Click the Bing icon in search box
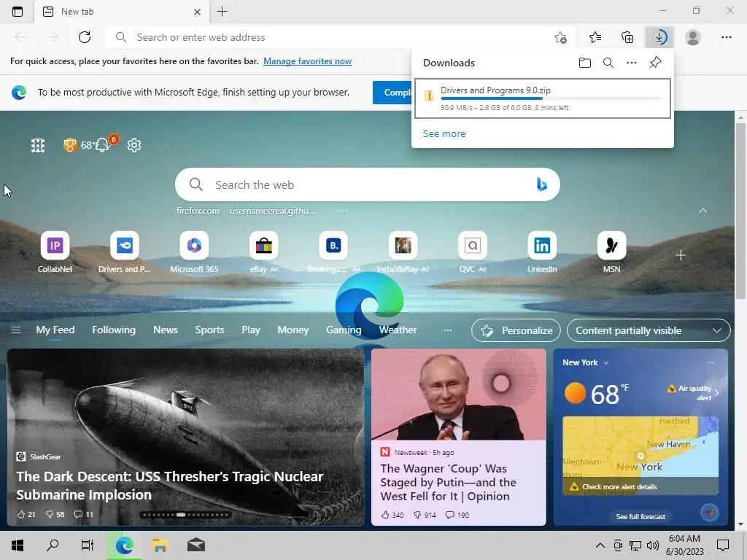This screenshot has height=560, width=747. [541, 184]
